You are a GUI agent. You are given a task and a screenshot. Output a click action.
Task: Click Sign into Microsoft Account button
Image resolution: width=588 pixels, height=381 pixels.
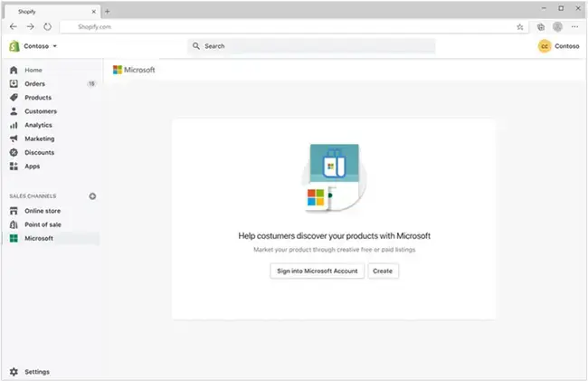(318, 271)
